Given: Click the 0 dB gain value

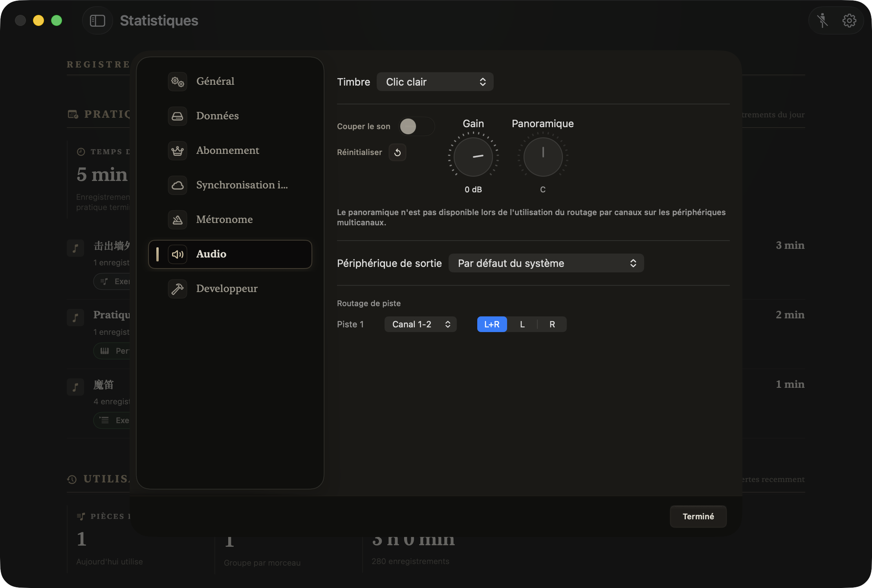Looking at the screenshot, I should (473, 190).
